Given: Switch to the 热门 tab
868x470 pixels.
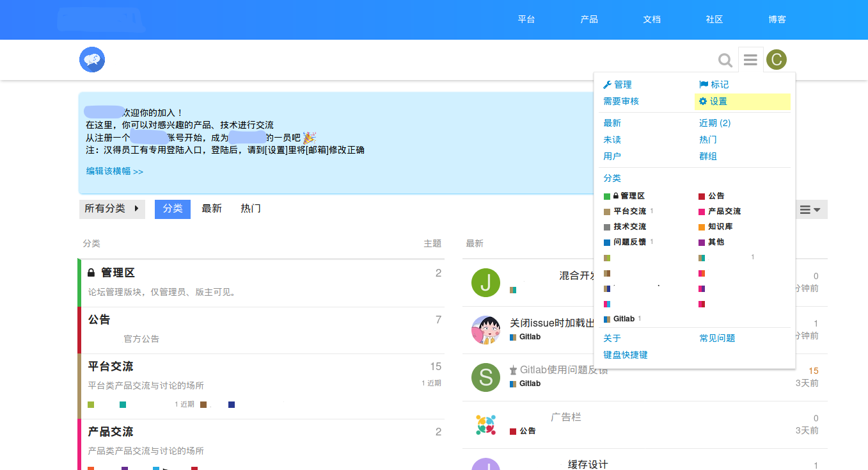Looking at the screenshot, I should click(250, 208).
